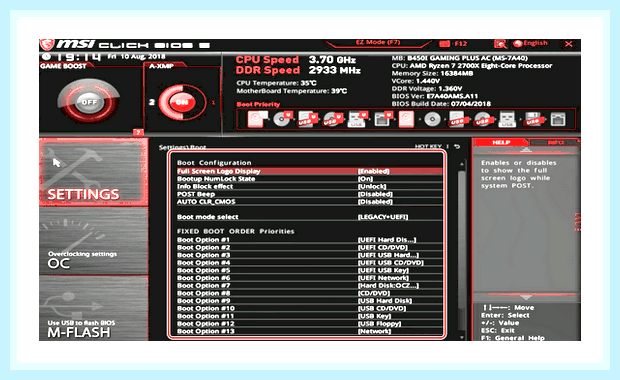Select the Boot Option #12 row
620x380 pixels.
point(310,323)
